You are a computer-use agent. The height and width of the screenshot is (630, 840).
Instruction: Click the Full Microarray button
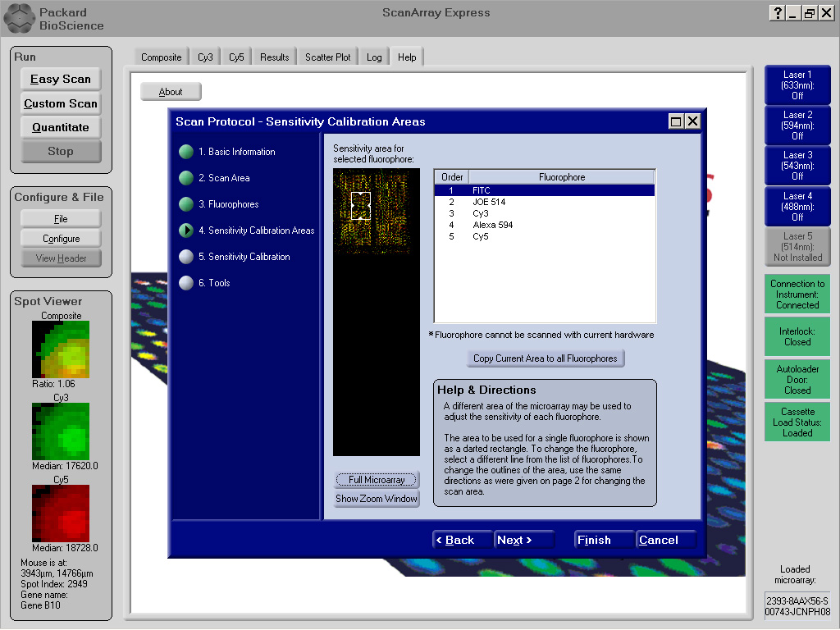pyautogui.click(x=377, y=479)
